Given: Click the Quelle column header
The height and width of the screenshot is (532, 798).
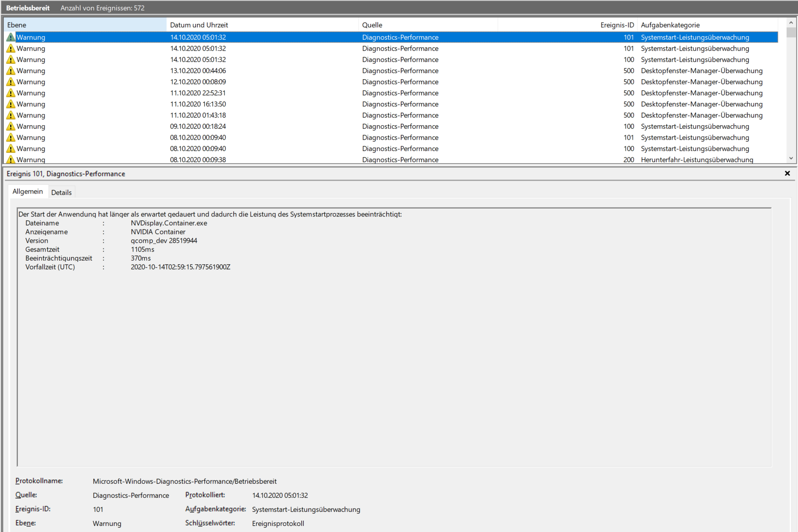Looking at the screenshot, I should coord(422,24).
